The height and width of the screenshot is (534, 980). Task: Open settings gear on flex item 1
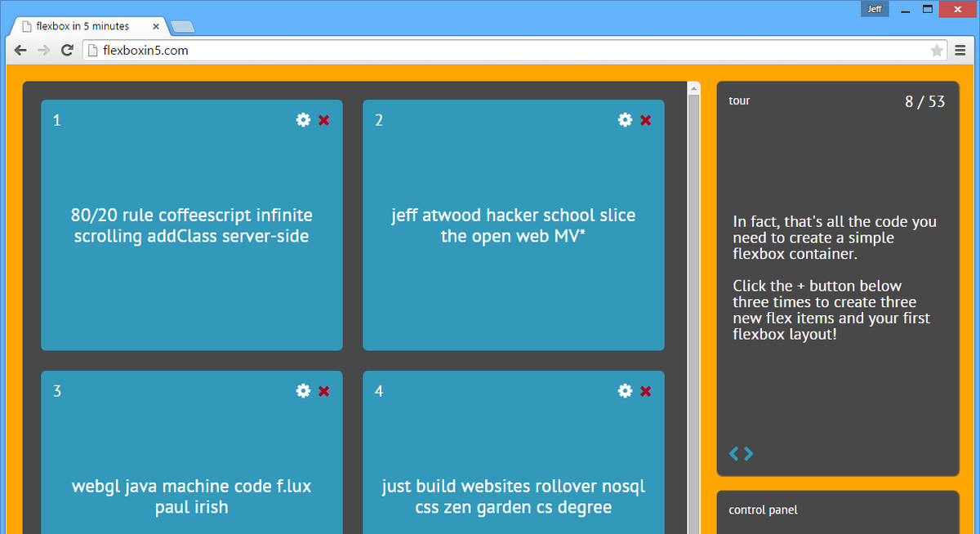(x=303, y=120)
